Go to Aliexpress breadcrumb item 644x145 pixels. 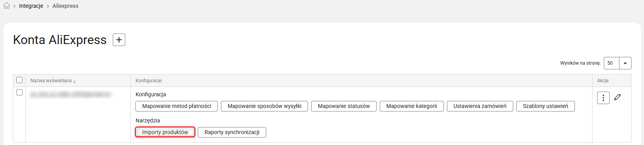click(x=66, y=6)
